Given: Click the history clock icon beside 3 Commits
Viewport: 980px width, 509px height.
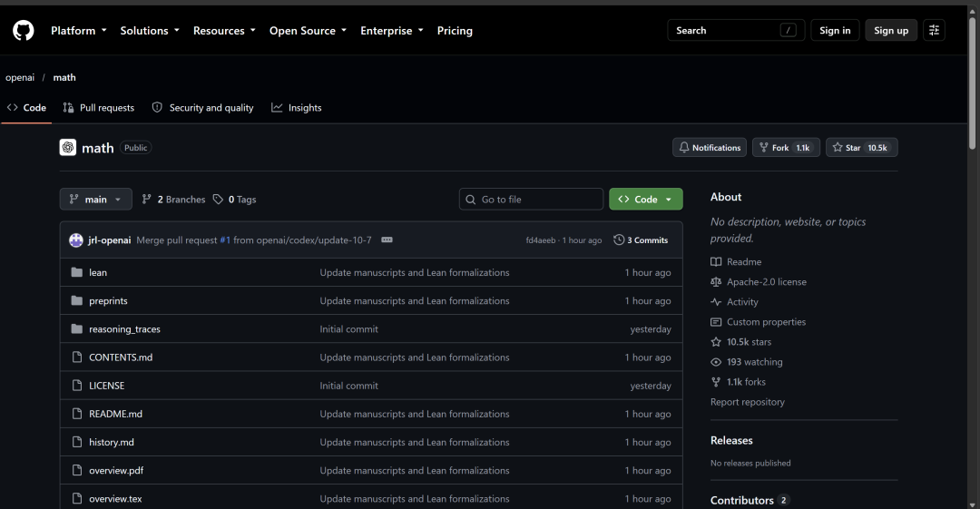Looking at the screenshot, I should click(619, 240).
